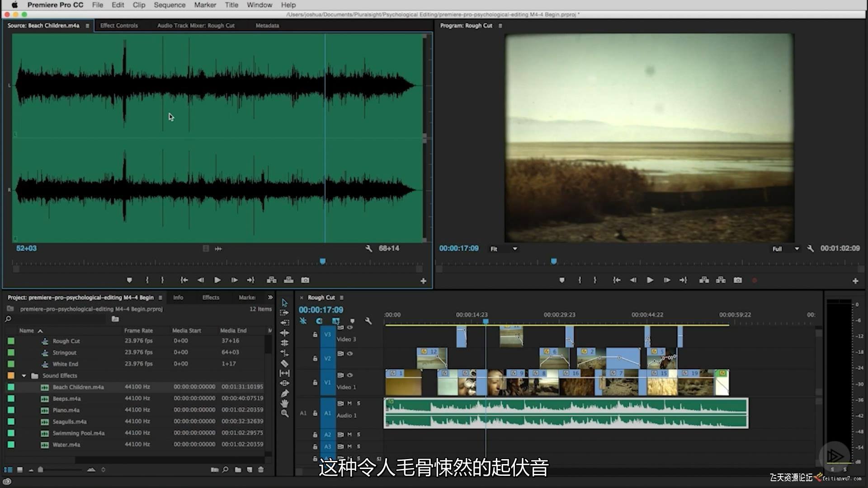Select the Razor tool
Viewport: 868px width, 488px height.
[284, 363]
